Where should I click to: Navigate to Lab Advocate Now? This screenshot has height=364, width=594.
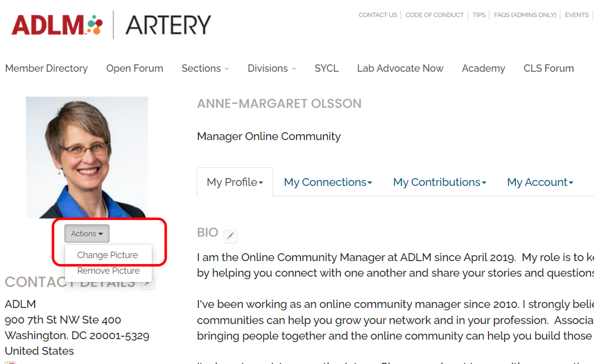point(400,69)
